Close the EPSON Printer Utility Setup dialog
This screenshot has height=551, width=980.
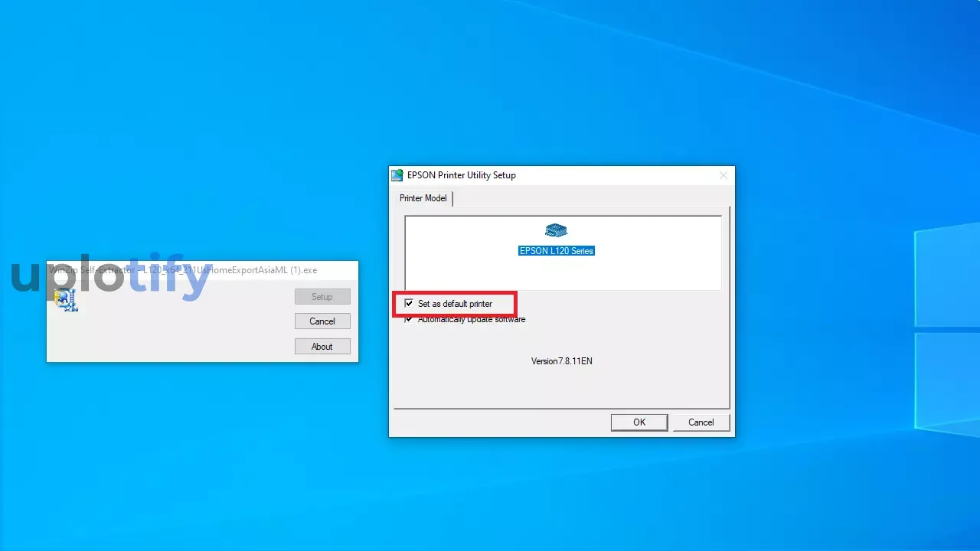(x=724, y=175)
